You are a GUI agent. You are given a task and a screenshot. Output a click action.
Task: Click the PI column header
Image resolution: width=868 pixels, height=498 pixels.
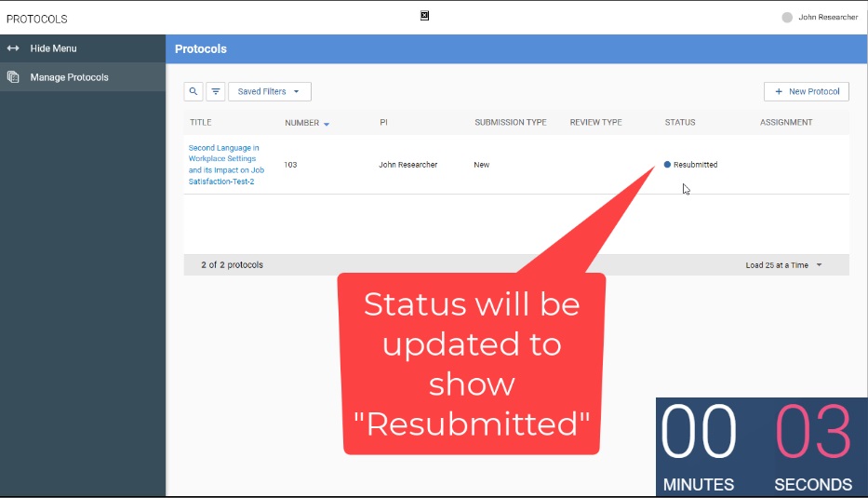383,123
